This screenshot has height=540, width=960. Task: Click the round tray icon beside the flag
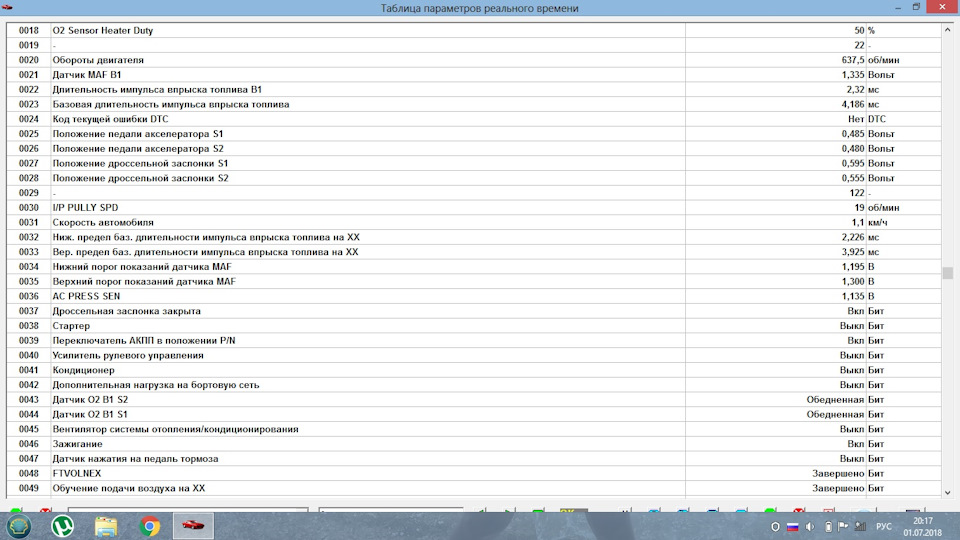click(775, 527)
